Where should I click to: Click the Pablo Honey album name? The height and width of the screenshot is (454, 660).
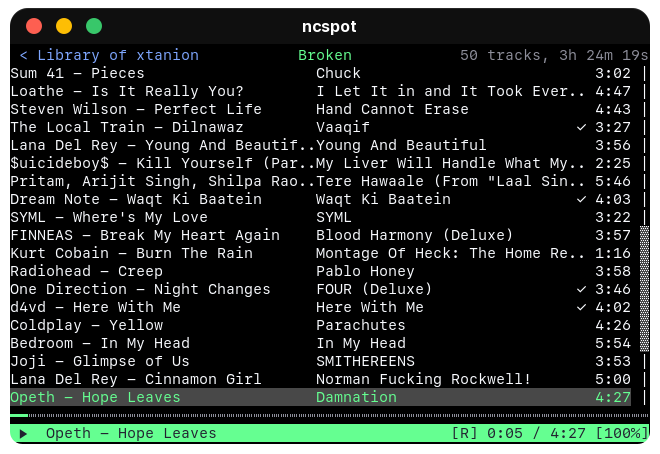(x=365, y=271)
